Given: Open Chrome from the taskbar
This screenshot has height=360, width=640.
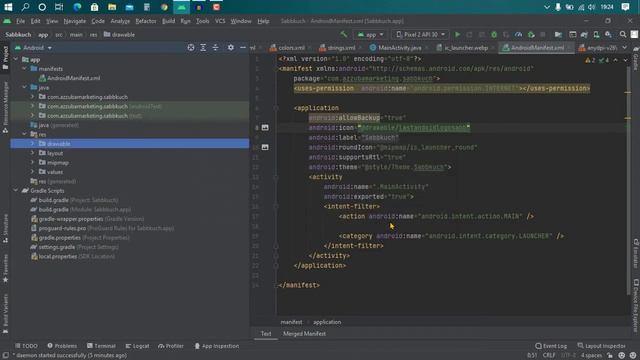Looking at the screenshot, I should (164, 7).
